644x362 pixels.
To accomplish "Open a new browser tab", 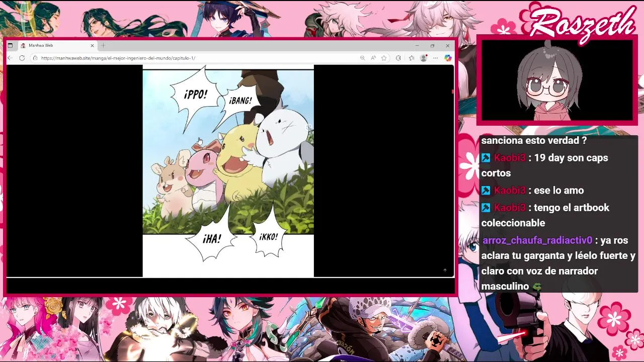I will pos(103,45).
